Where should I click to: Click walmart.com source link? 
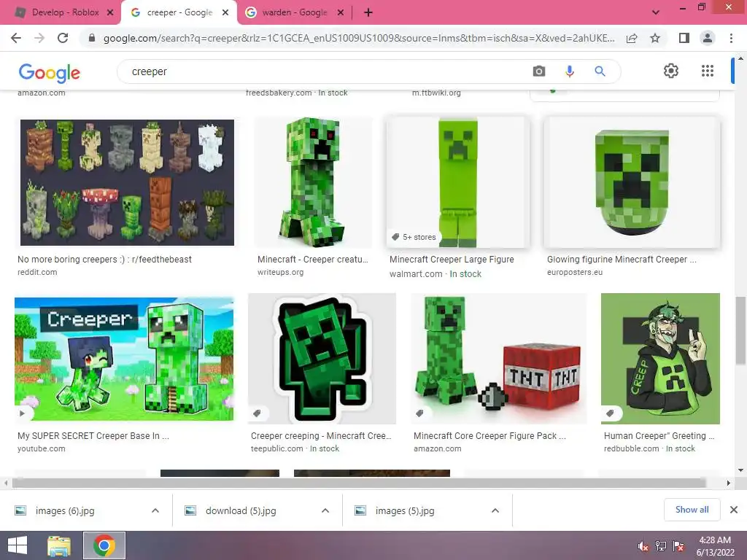(416, 274)
